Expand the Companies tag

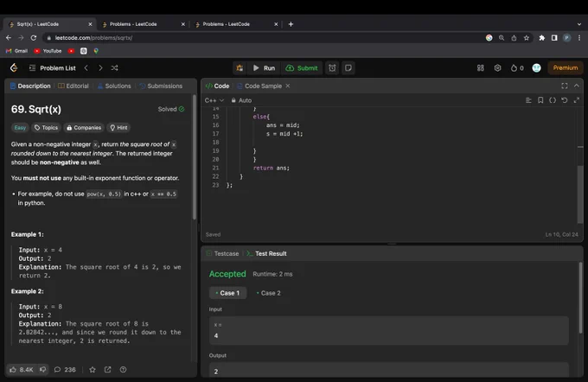point(84,127)
